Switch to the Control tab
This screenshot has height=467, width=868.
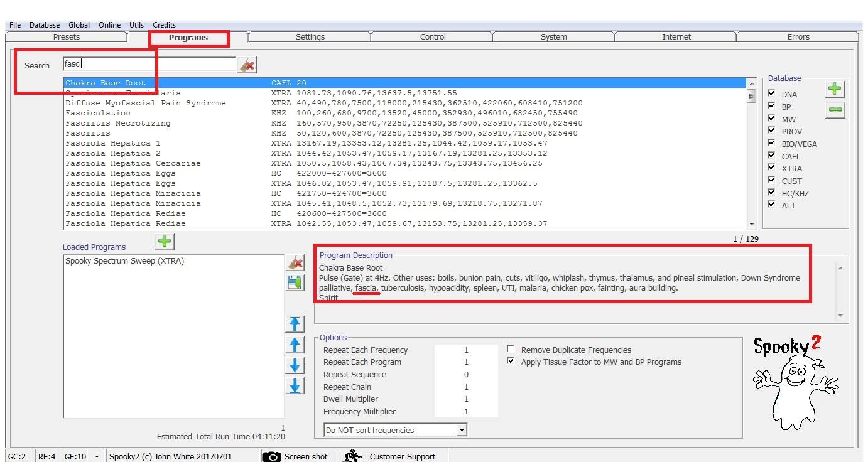click(433, 37)
